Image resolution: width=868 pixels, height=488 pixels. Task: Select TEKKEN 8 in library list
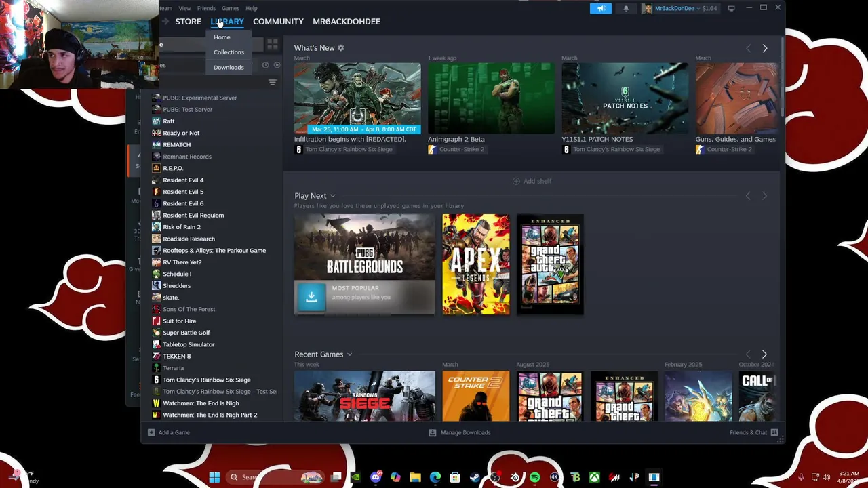point(176,357)
